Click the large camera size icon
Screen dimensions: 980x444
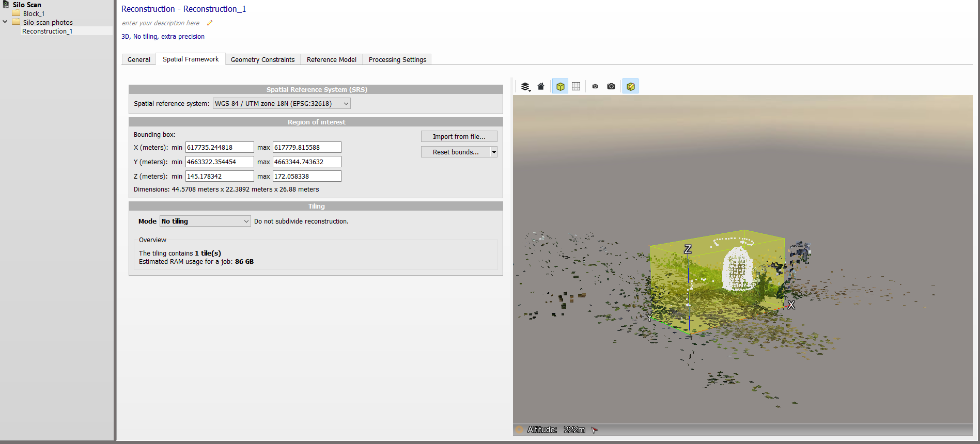[611, 86]
